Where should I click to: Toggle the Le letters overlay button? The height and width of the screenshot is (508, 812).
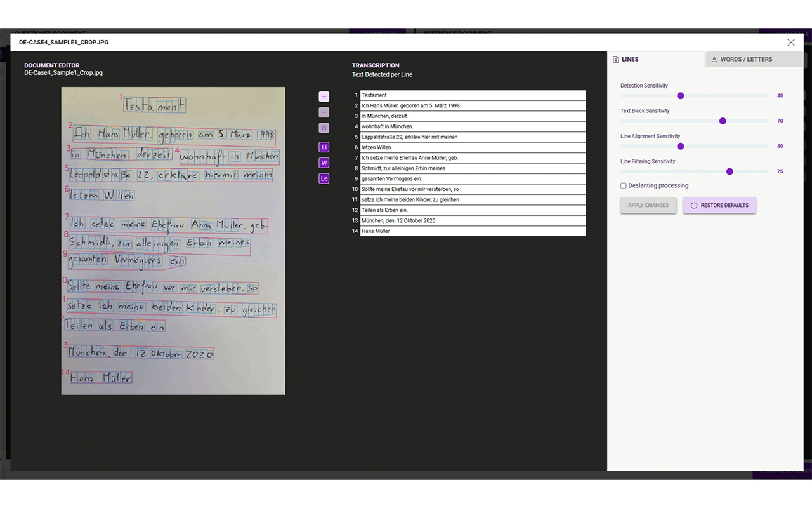324,178
